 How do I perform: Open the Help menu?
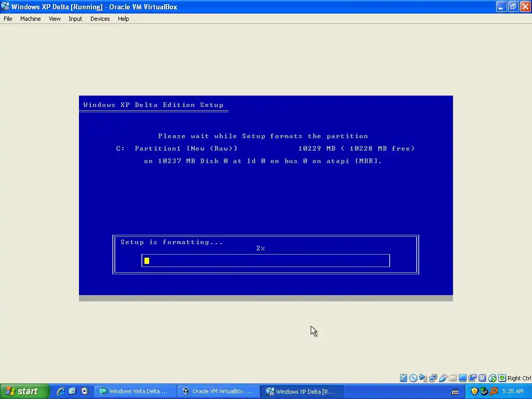tap(123, 19)
